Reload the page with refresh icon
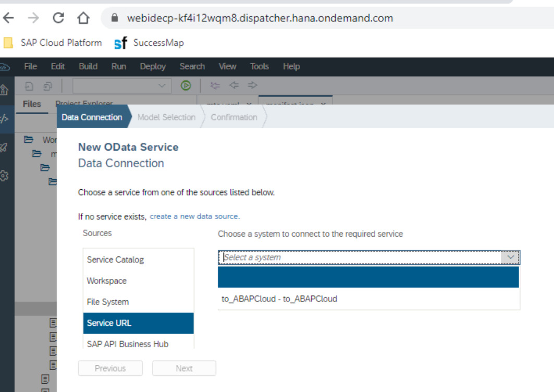 pyautogui.click(x=58, y=18)
